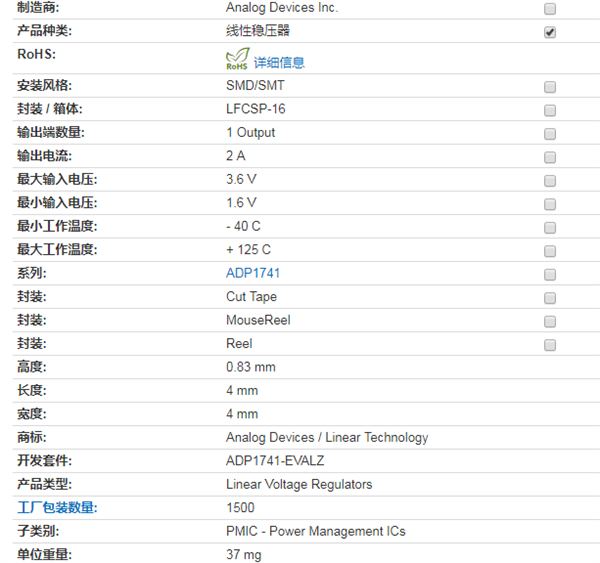600x563 pixels.
Task: Click the 子类别 label
Action: click(38, 531)
